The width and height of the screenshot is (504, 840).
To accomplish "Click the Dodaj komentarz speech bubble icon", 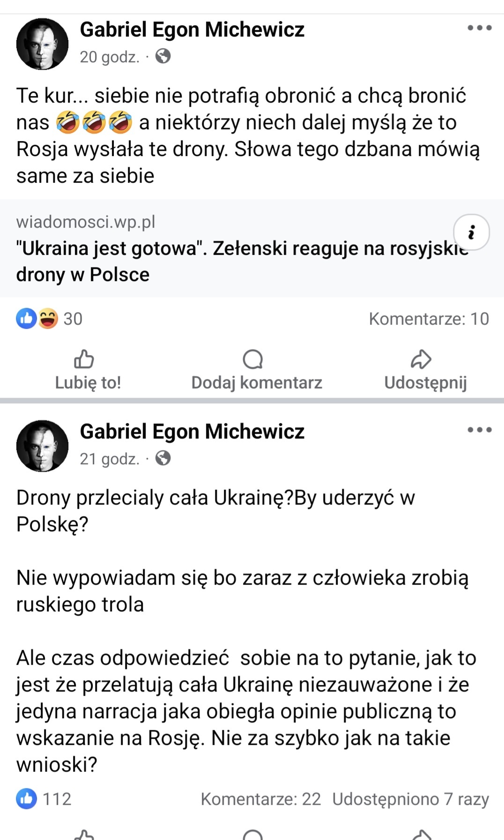I will pyautogui.click(x=253, y=360).
